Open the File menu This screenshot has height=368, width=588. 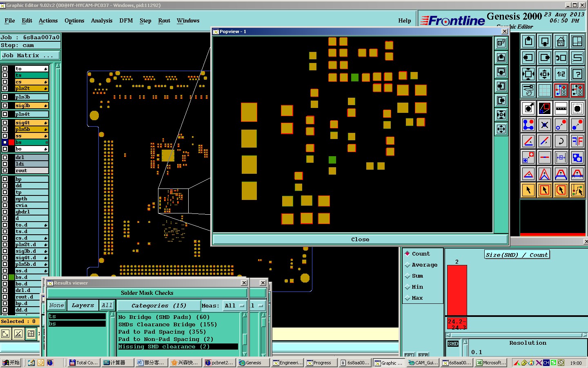coord(10,21)
